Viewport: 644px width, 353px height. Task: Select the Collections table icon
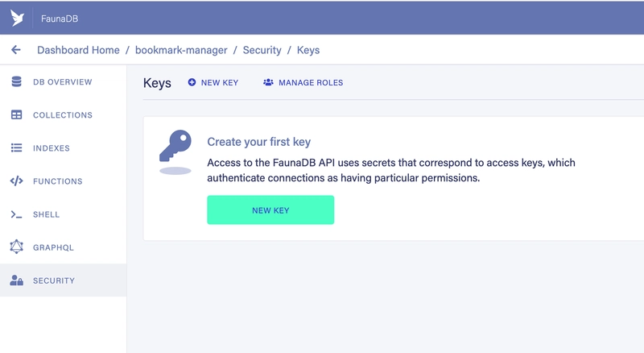click(16, 114)
